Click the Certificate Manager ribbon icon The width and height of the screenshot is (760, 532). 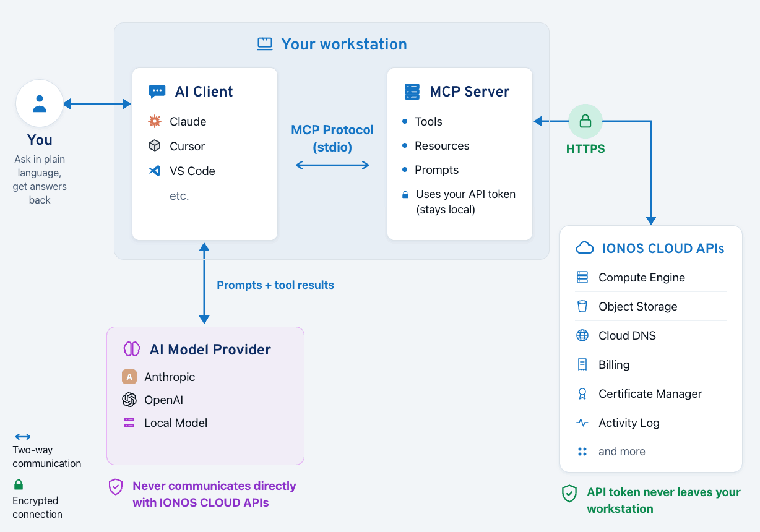click(x=582, y=393)
